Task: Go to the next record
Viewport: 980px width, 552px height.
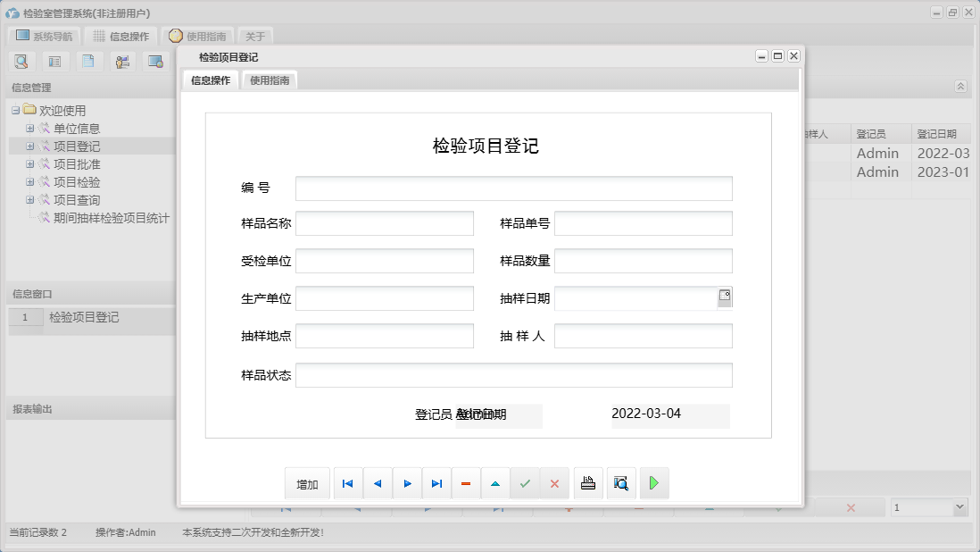Action: pos(407,482)
